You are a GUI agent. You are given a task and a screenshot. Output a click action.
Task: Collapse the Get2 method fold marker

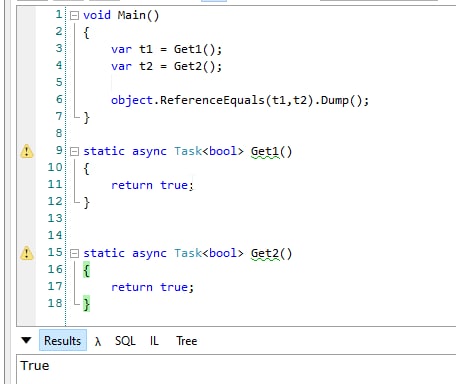(74, 254)
